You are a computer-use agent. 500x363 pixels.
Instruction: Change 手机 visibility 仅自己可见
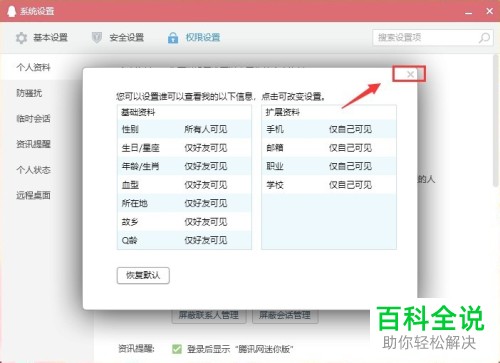tap(350, 129)
